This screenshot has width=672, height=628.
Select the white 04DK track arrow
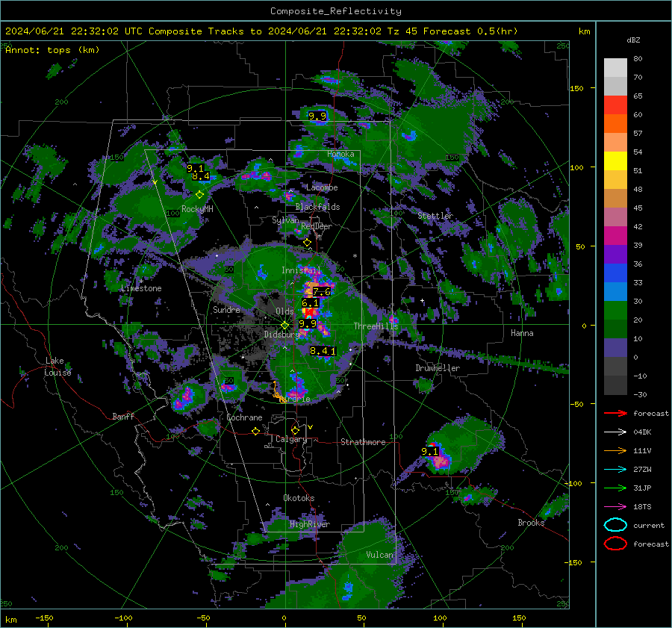pyautogui.click(x=615, y=432)
